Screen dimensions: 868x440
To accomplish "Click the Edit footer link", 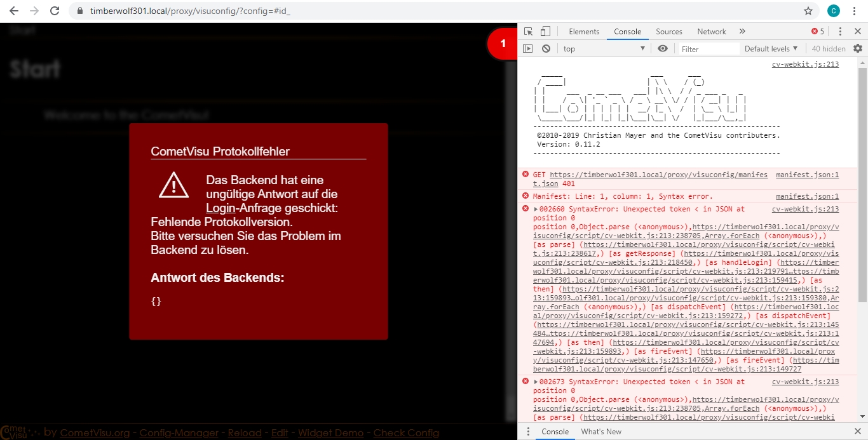I will coord(280,433).
